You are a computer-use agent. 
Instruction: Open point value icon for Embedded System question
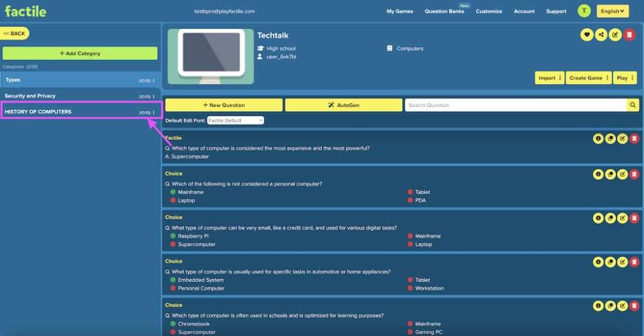(x=598, y=262)
